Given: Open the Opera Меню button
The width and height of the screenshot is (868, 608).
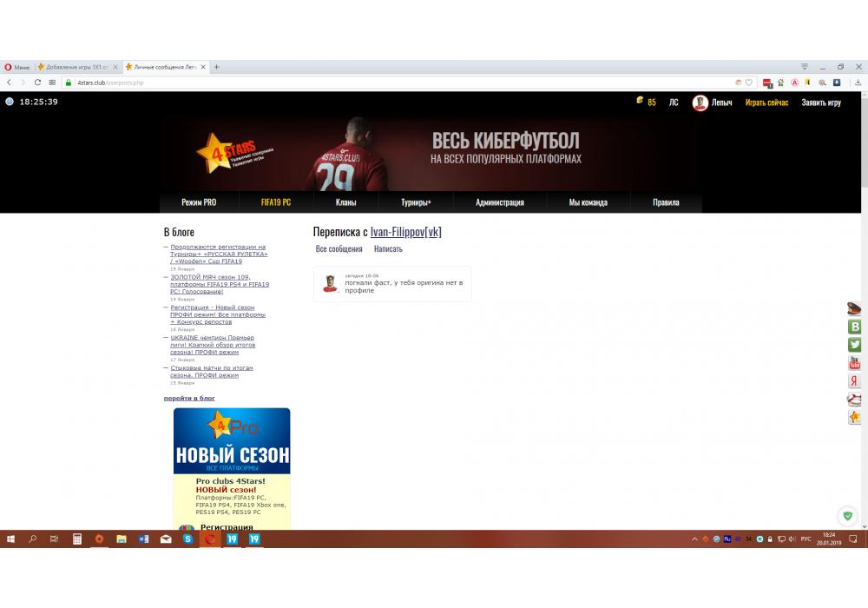Looking at the screenshot, I should point(17,67).
